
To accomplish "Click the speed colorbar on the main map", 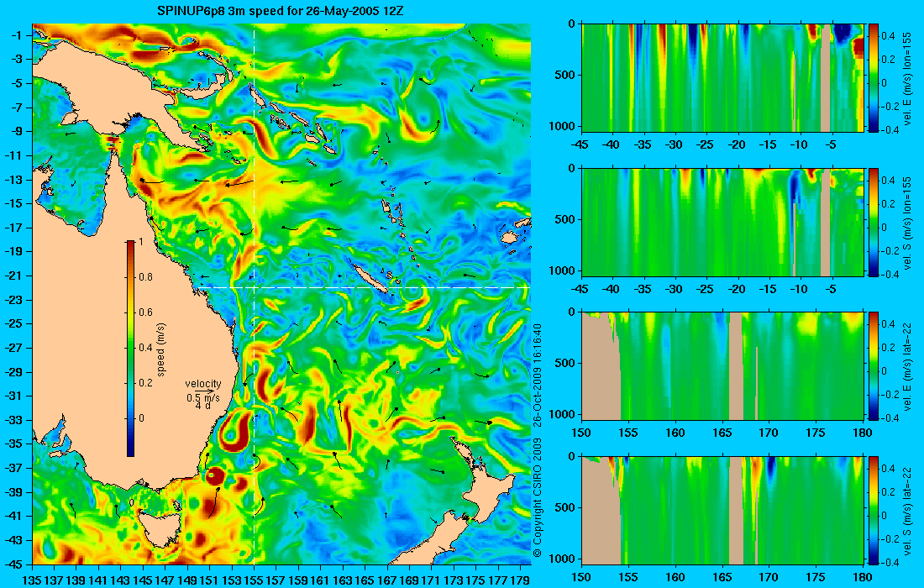I will point(130,349).
